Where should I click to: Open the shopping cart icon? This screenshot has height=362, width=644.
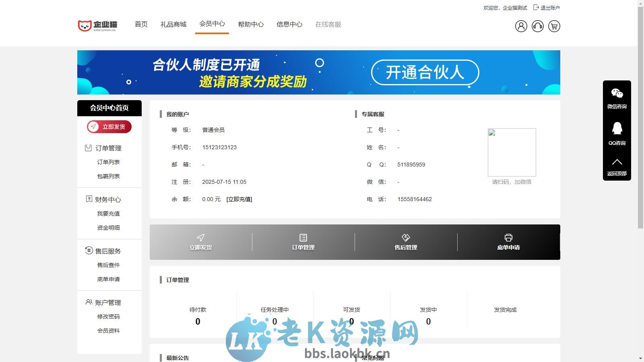554,26
